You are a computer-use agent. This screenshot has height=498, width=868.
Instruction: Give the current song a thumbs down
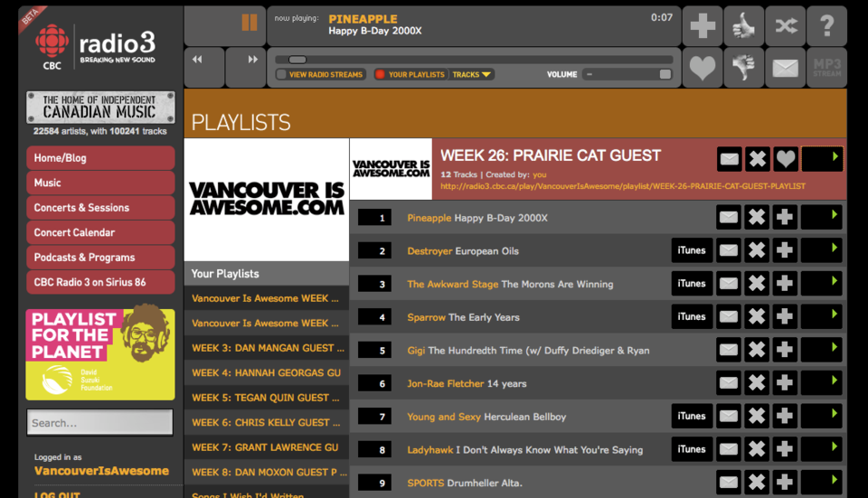(743, 68)
